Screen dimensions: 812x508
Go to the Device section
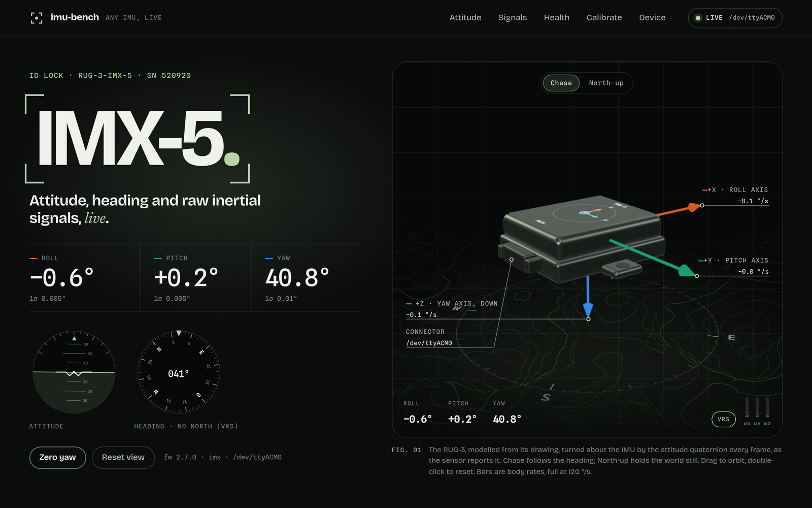[652, 18]
